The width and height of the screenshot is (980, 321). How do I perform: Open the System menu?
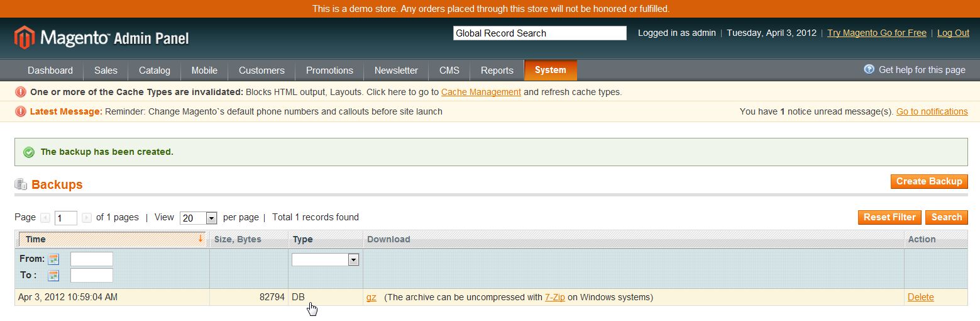tap(550, 70)
